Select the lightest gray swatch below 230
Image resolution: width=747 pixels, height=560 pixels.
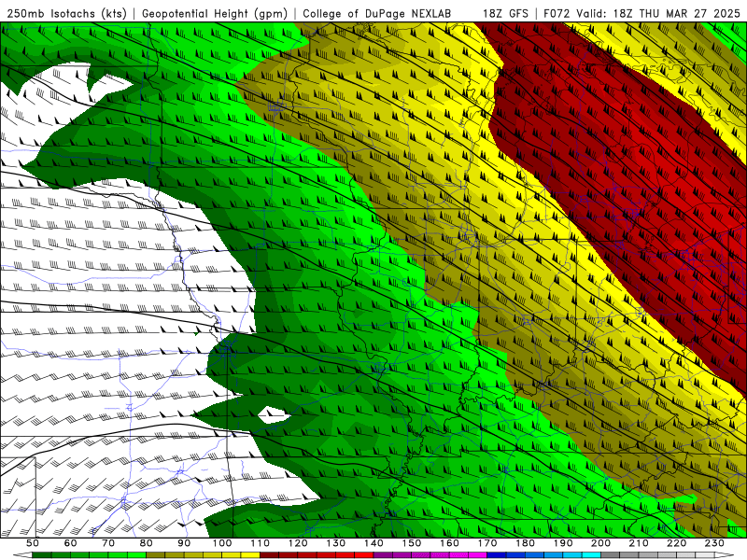point(705,555)
